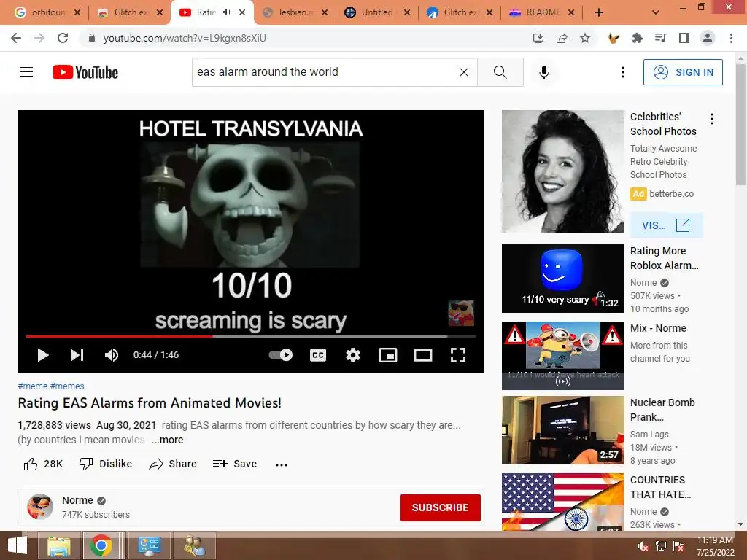The height and width of the screenshot is (560, 747).
Task: Like the video with 28K likes
Action: (x=43, y=464)
